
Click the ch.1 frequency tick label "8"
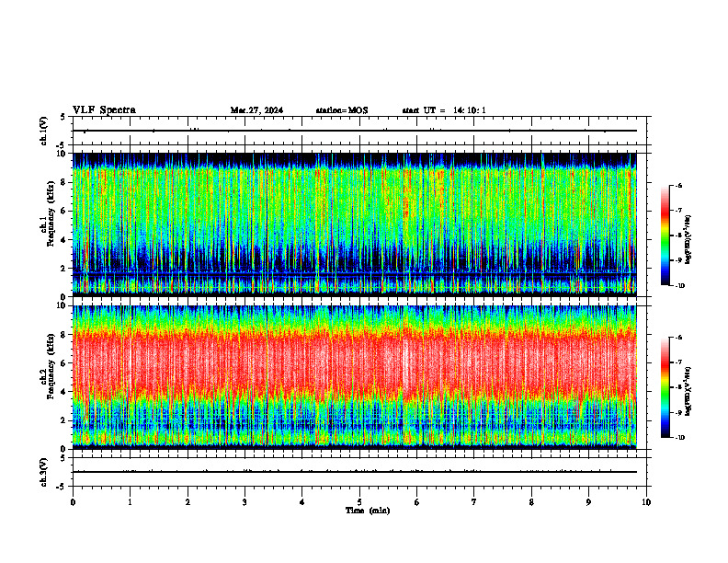click(63, 182)
